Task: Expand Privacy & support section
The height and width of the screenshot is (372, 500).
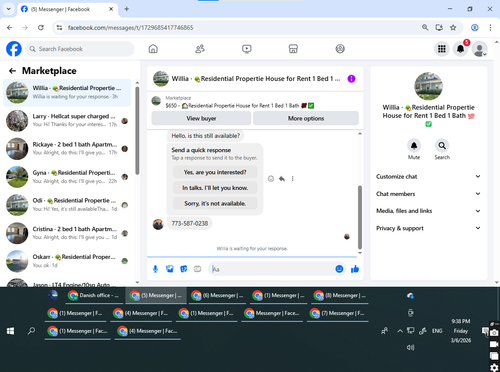Action: [x=428, y=228]
